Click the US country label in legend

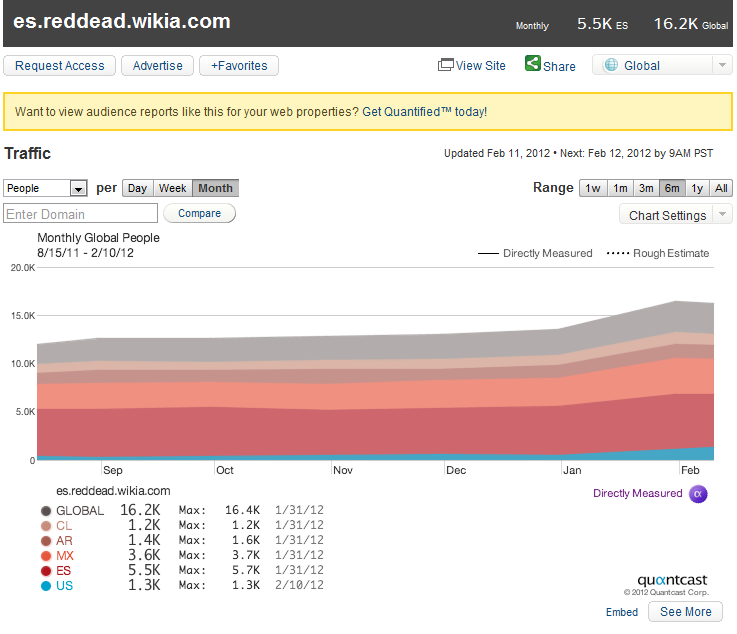(64, 586)
